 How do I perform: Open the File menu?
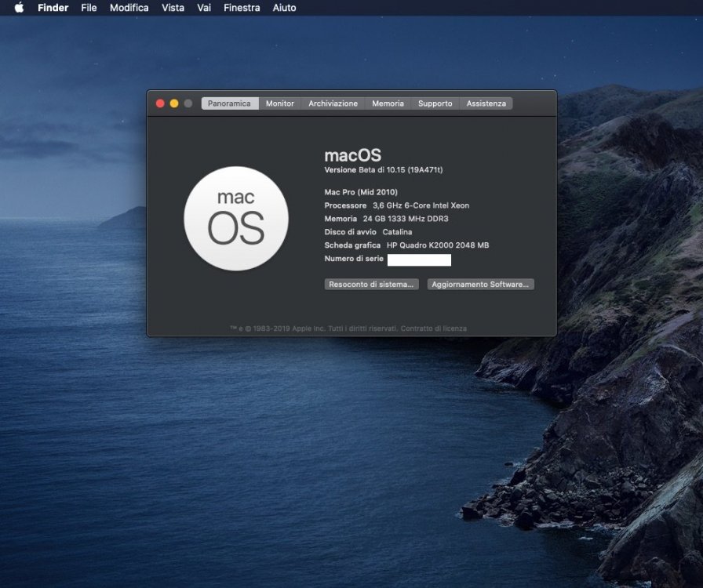(x=89, y=8)
